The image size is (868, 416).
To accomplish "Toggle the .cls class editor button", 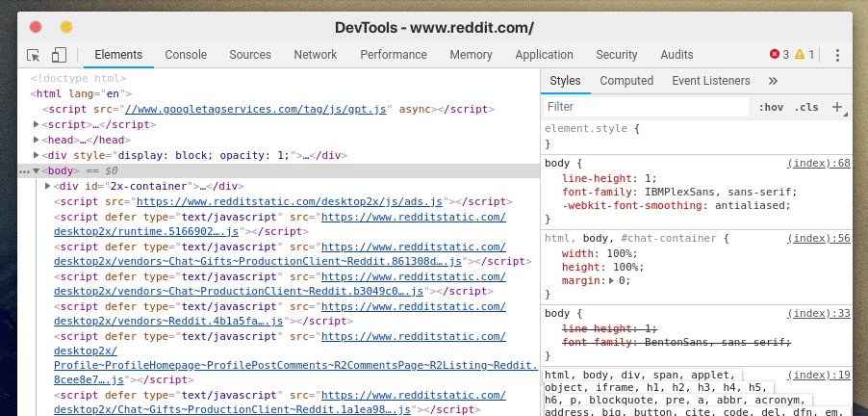I will pos(806,108).
